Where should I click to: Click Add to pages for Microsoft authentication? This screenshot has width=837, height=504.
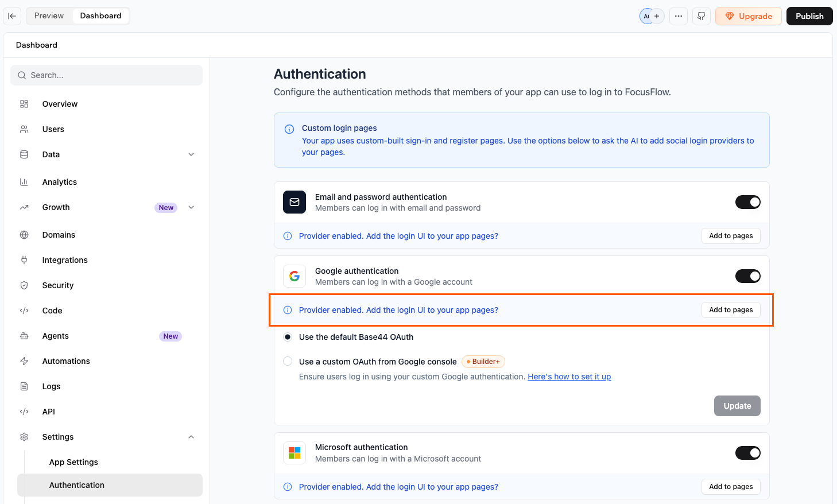[731, 487]
